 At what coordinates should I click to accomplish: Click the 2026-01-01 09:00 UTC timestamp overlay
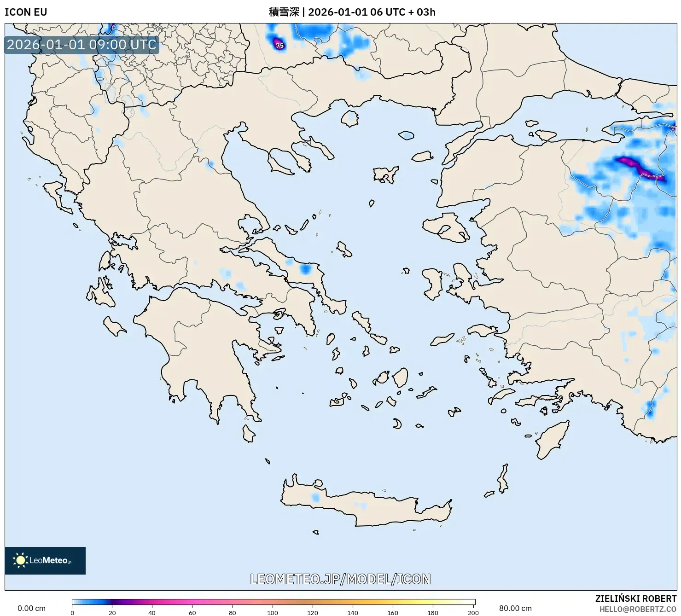pyautogui.click(x=81, y=45)
